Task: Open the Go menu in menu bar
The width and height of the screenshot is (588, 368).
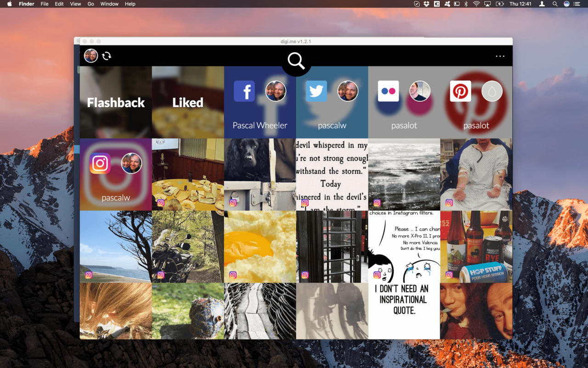Action: pyautogui.click(x=90, y=4)
